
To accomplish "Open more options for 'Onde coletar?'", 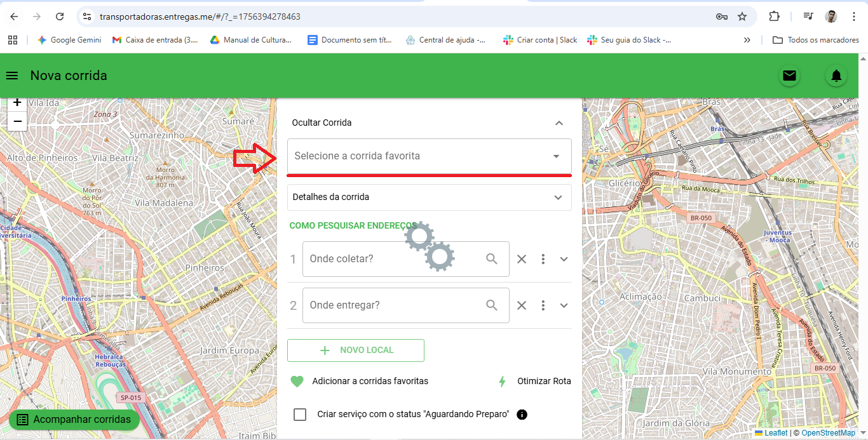I will coord(543,259).
